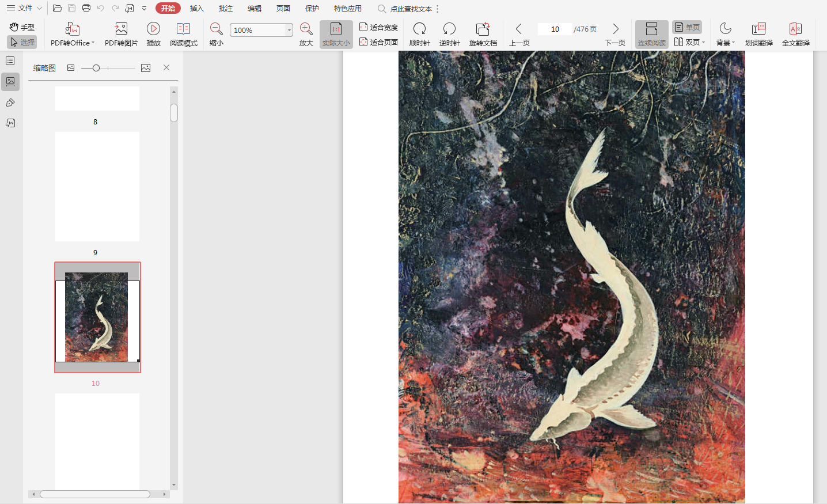Toggle 实际大小 actual size view
Viewport: 827px width, 504px height.
tap(336, 35)
